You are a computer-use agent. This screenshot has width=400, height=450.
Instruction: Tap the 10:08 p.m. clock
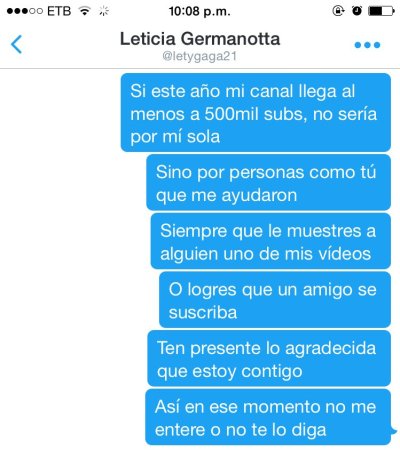[199, 11]
